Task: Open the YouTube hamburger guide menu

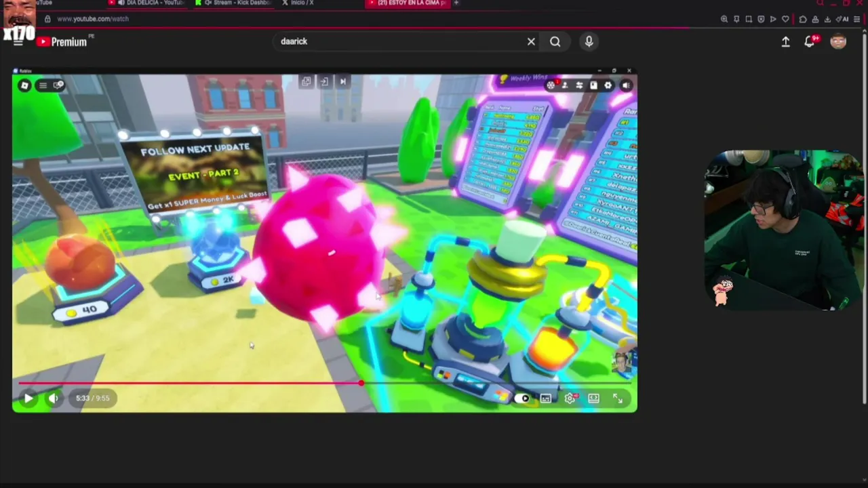Action: click(18, 42)
